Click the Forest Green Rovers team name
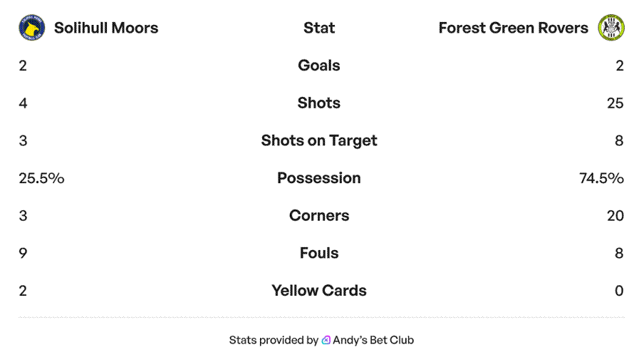The height and width of the screenshot is (362, 644). tap(513, 28)
